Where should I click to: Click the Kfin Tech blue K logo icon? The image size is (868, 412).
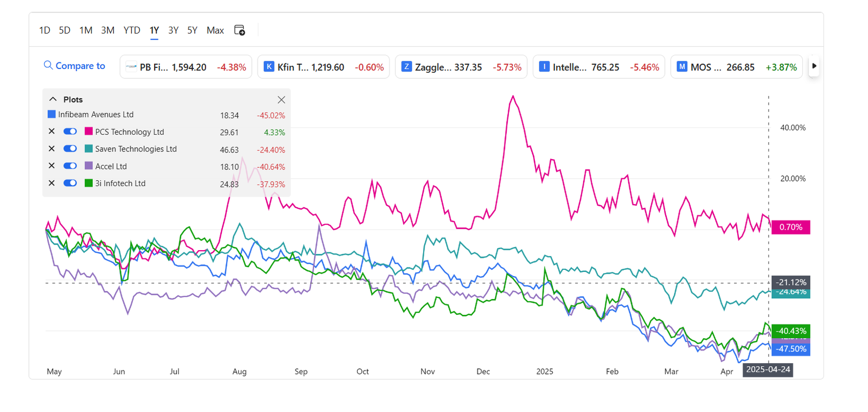(269, 67)
